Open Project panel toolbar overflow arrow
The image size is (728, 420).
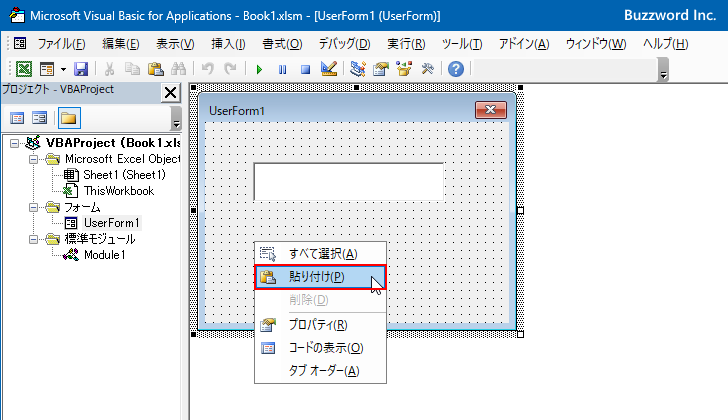coord(176,118)
